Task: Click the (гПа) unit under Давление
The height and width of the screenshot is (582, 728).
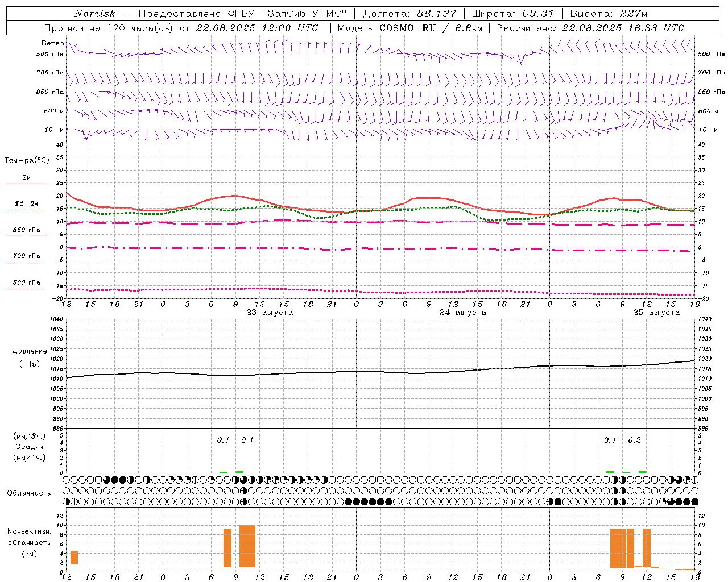Action: (30, 364)
